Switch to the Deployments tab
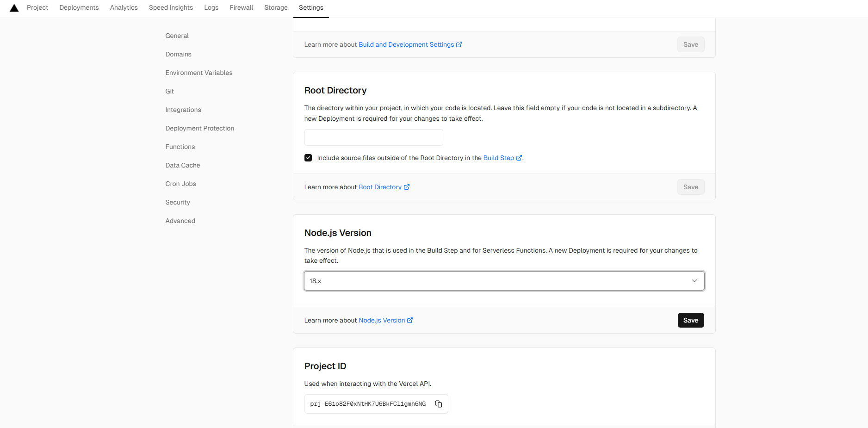Screen dimensions: 868x428 click(x=79, y=7)
